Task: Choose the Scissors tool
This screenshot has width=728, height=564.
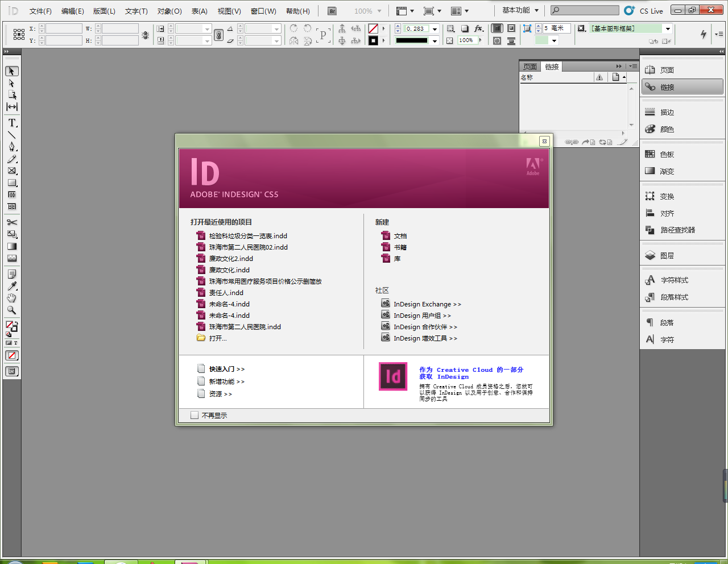Action: [12, 222]
